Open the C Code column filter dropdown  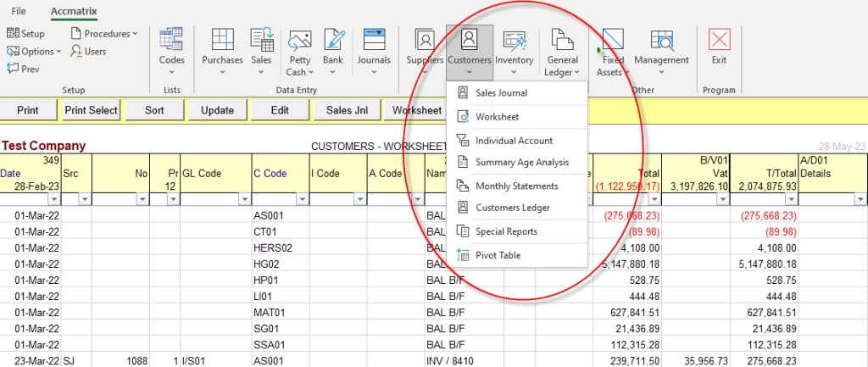coord(302,199)
